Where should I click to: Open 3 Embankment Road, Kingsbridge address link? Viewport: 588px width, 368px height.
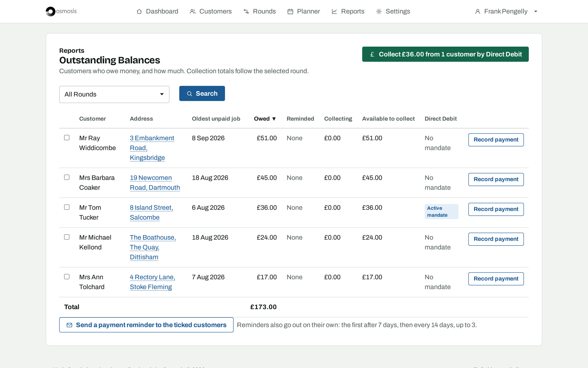[x=152, y=148]
